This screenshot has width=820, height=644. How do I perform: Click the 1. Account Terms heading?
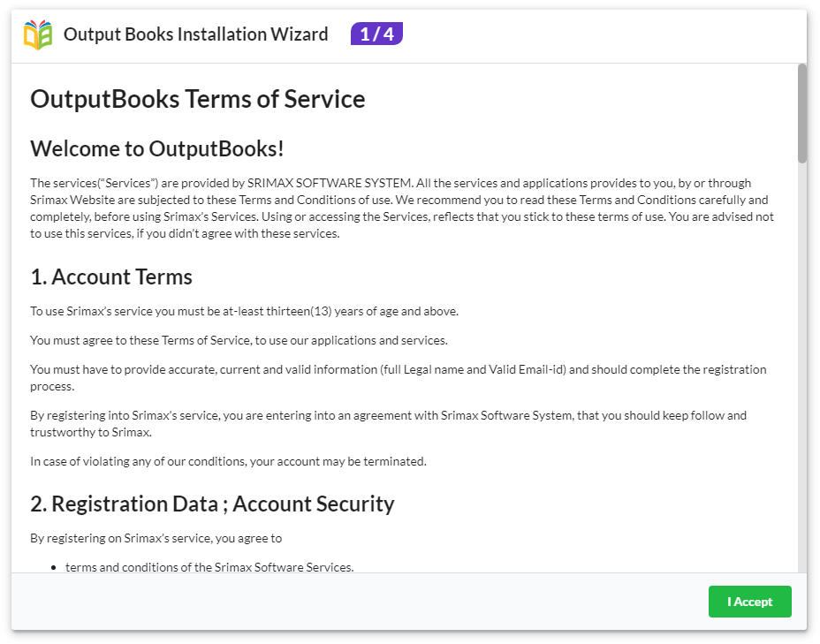(111, 277)
